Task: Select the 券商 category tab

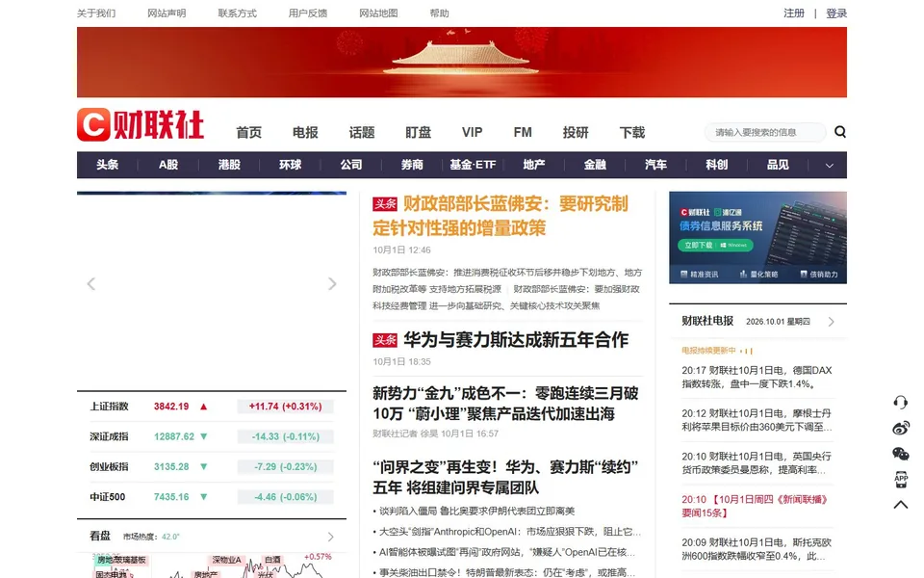Action: (x=413, y=165)
